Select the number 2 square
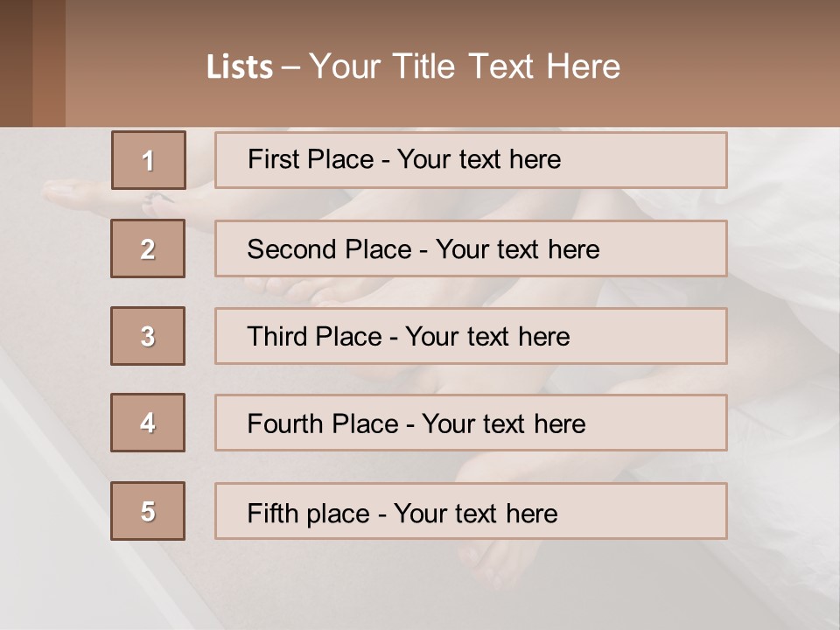 click(148, 248)
